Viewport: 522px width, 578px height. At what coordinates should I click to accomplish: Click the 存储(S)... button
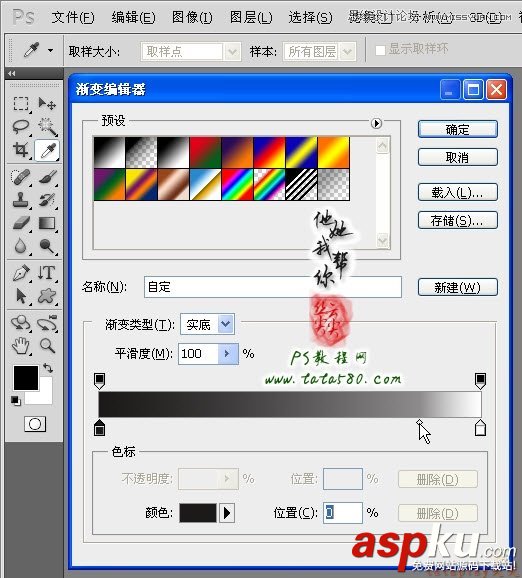coord(457,220)
